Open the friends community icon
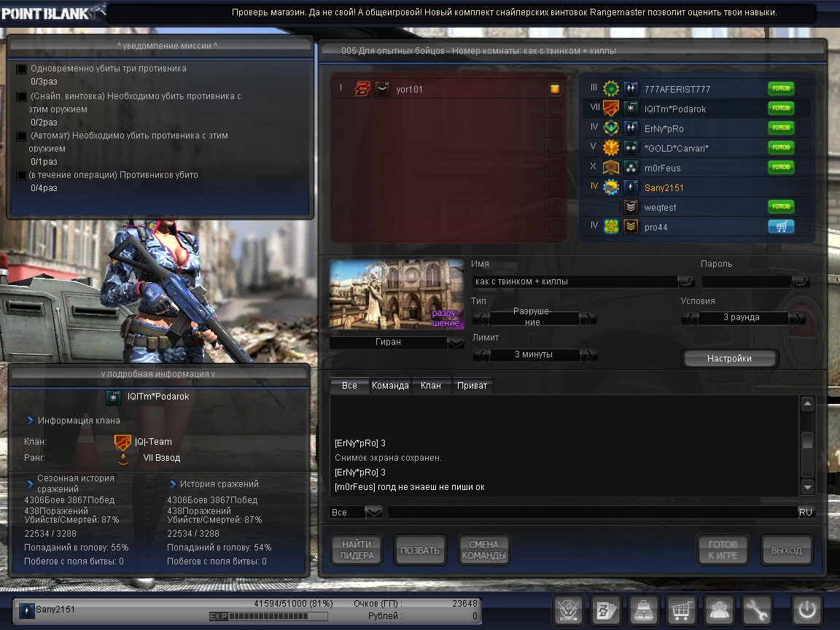840x630 pixels. 720,610
